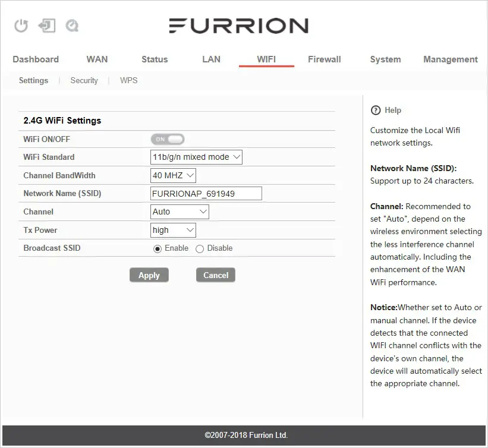This screenshot has width=488, height=448.
Task: Click the refresh icon near the logo
Action: [73, 26]
